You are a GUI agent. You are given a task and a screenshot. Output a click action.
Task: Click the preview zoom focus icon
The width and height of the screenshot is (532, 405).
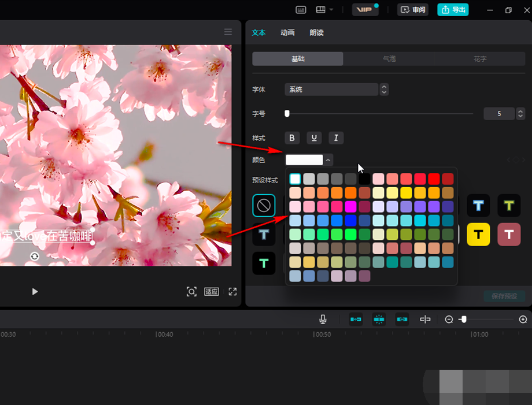tap(191, 292)
